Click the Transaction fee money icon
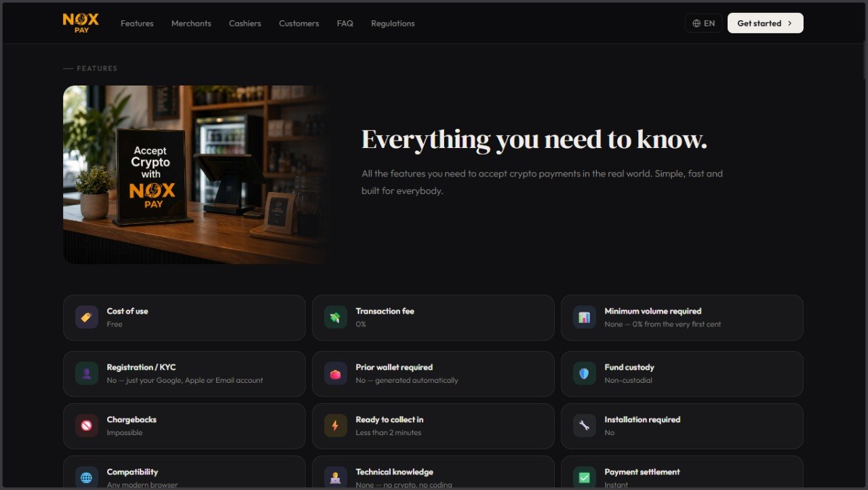Image resolution: width=868 pixels, height=490 pixels. (336, 317)
